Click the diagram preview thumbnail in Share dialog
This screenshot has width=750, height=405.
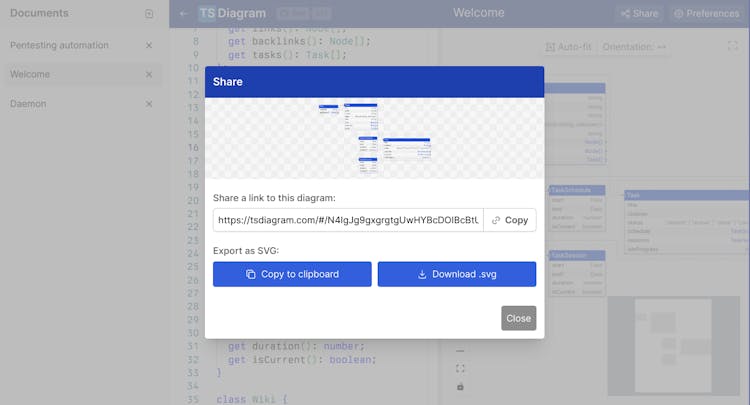375,138
